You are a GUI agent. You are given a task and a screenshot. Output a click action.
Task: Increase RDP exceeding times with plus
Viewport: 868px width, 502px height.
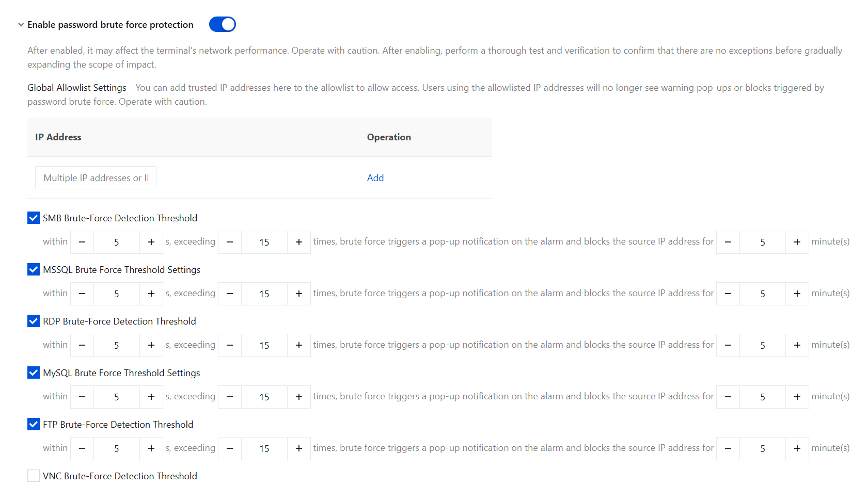299,345
